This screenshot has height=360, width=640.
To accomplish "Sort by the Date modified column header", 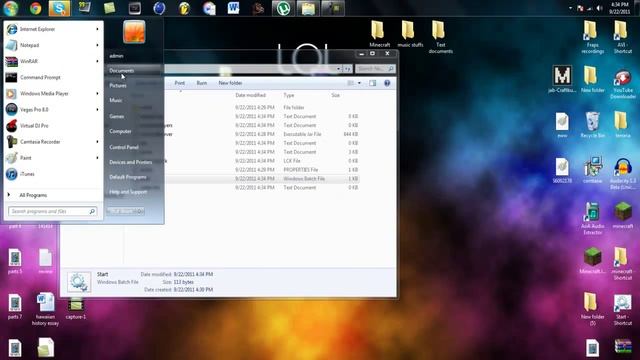I will 251,95.
